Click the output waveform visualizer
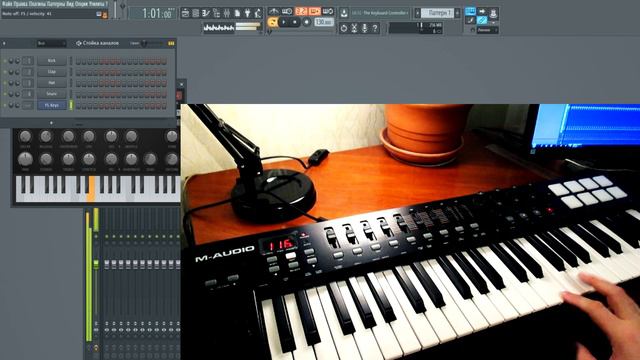Viewport: 640px width, 360px height. 218,28
